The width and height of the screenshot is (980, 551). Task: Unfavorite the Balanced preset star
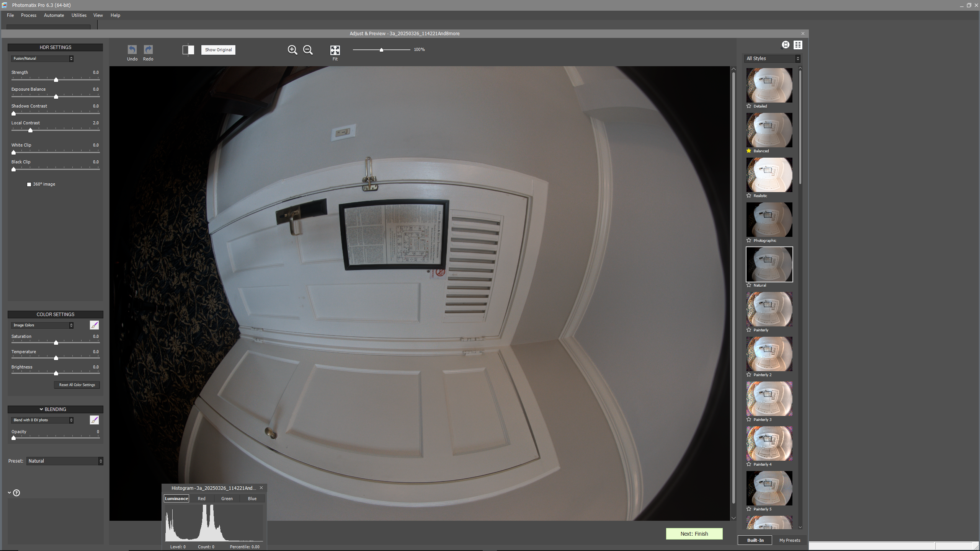tap(749, 151)
